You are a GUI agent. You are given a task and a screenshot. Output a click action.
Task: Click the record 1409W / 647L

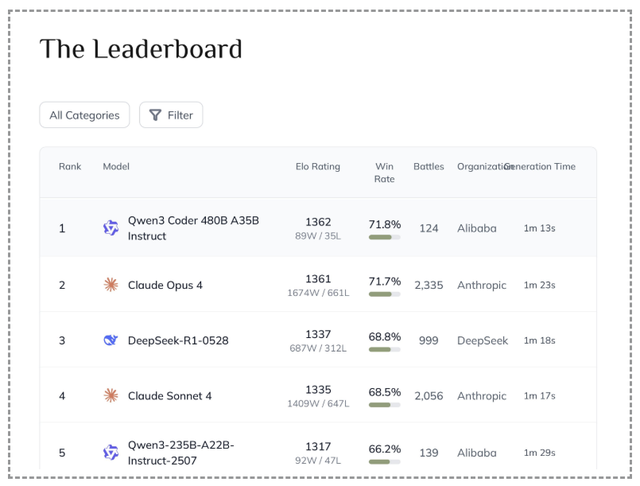318,404
